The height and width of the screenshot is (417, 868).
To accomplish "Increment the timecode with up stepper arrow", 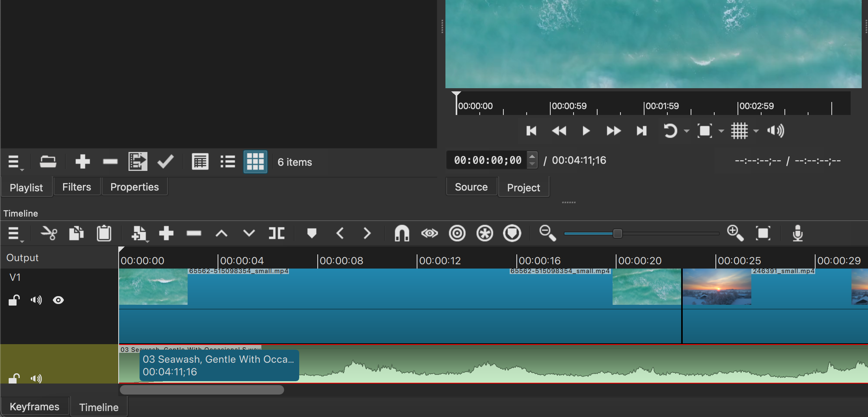I will [x=532, y=156].
